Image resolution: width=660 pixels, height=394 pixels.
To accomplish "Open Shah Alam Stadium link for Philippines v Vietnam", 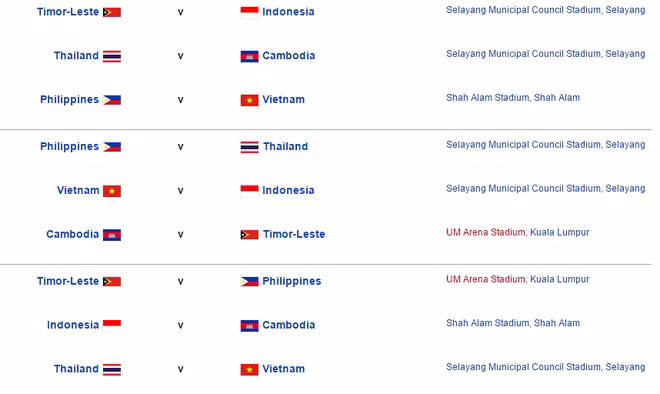I will 487,98.
